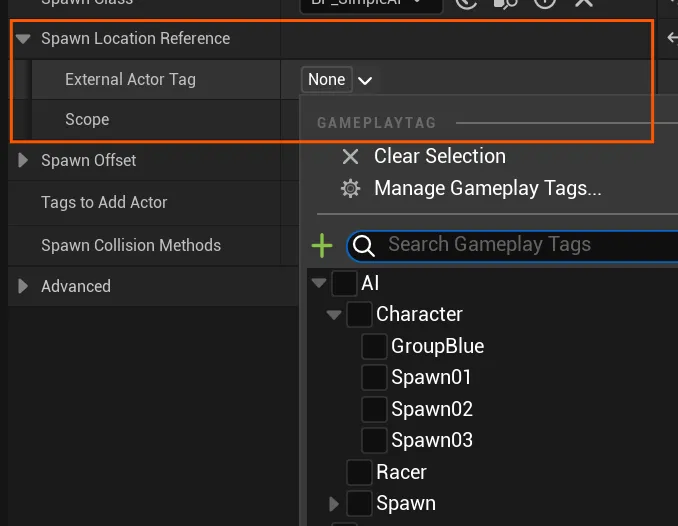Click the Tags to Add Actor property
This screenshot has height=526, width=678.
(104, 202)
